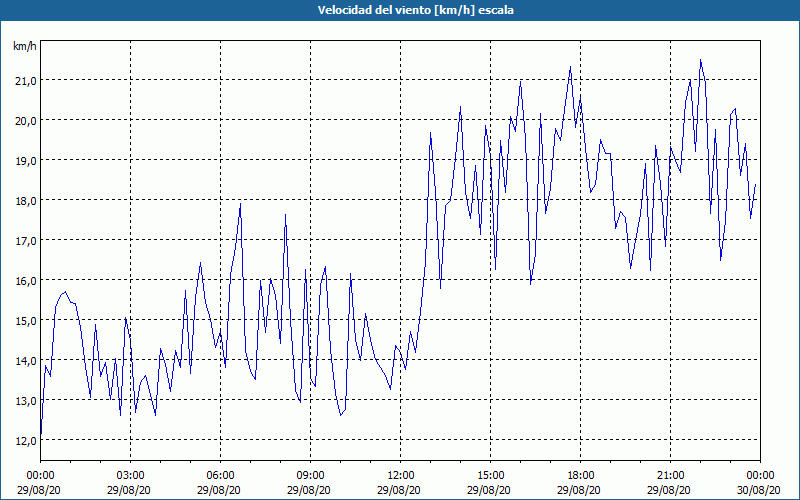Click the 20,0 y-axis value

click(x=25, y=120)
